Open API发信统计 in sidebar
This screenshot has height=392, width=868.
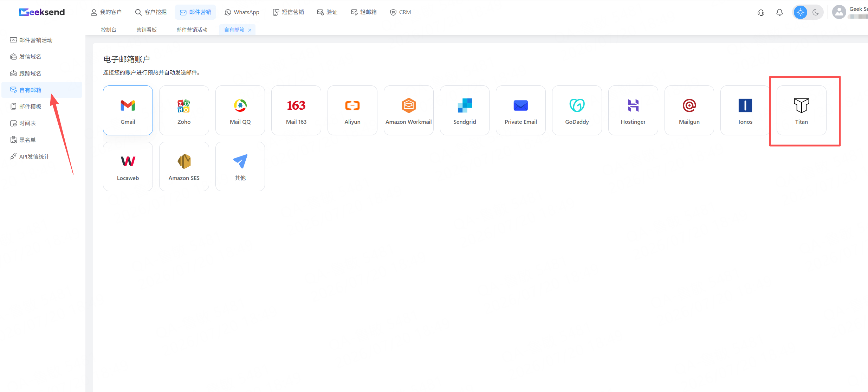tap(42, 156)
